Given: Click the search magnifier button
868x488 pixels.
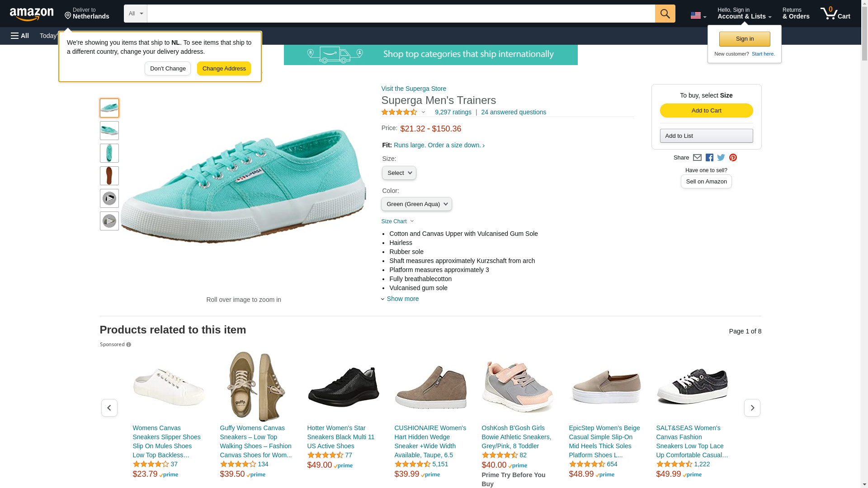Looking at the screenshot, I should (x=665, y=14).
